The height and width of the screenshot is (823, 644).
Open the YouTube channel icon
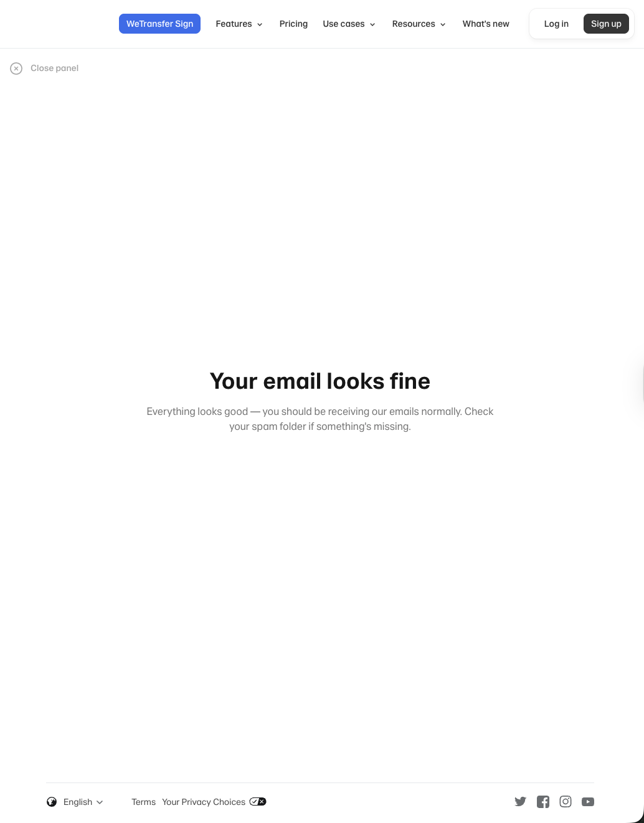[588, 802]
